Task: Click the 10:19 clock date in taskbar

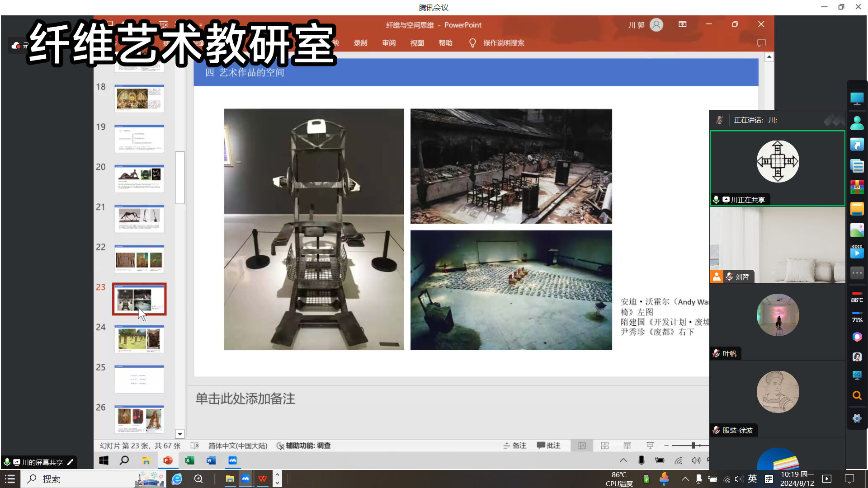Action: 797,479
